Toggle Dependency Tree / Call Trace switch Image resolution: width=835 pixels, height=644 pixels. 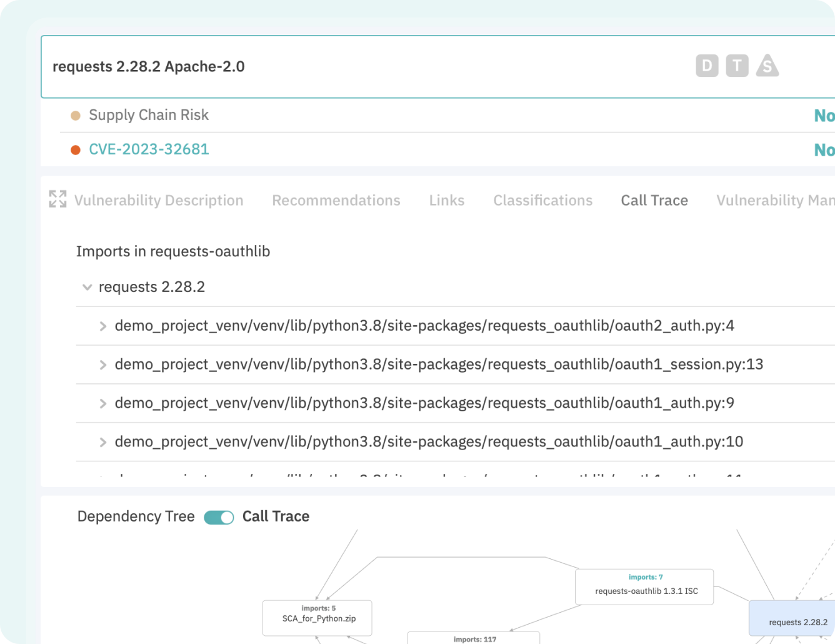tap(219, 517)
